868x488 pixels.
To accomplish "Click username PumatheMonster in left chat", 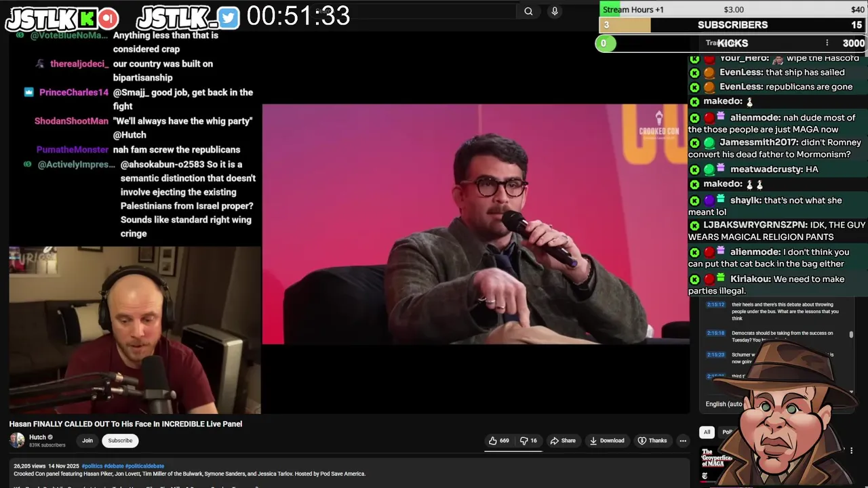I will [x=73, y=149].
